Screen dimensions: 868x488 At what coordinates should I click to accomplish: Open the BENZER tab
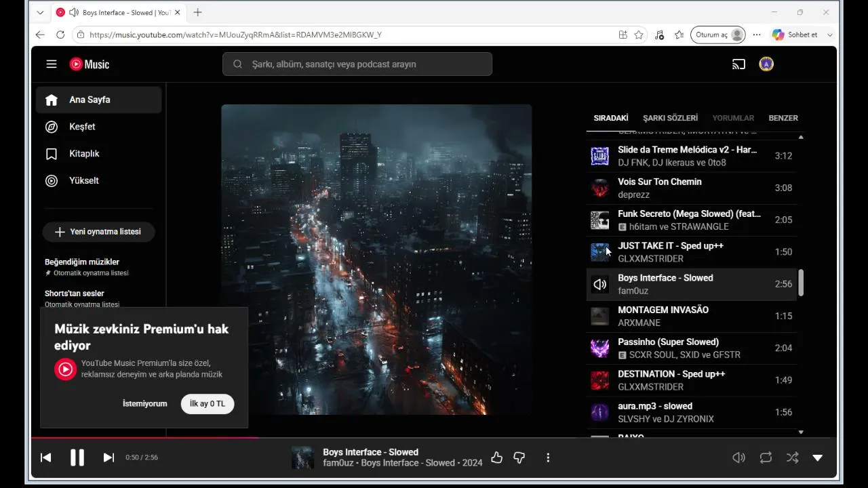(x=783, y=118)
